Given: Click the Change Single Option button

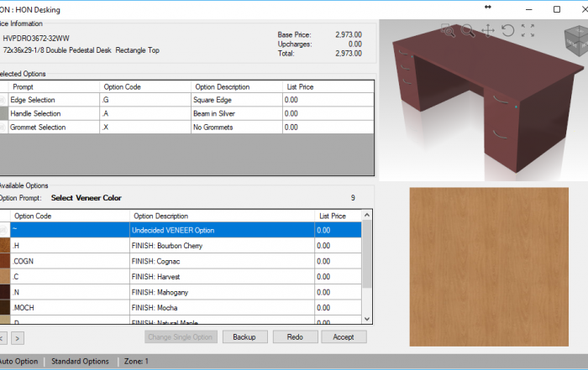Looking at the screenshot, I should click(181, 337).
